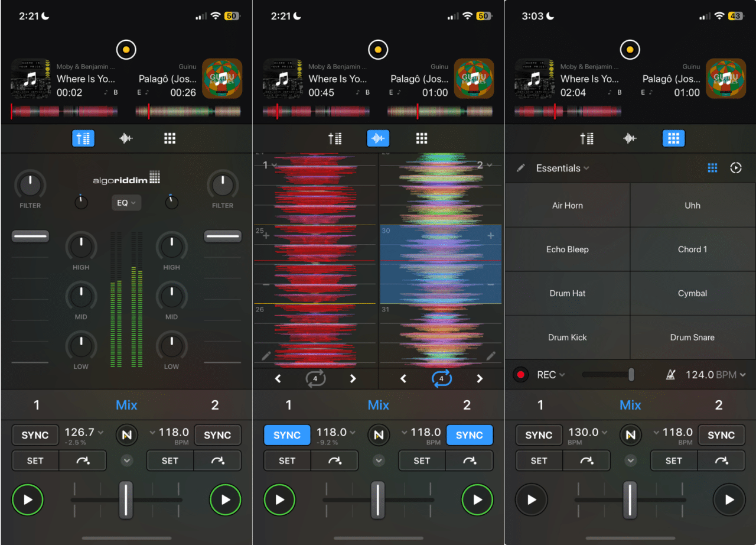Switch to the mixer view
Screen dimensions: 756x545
point(83,138)
